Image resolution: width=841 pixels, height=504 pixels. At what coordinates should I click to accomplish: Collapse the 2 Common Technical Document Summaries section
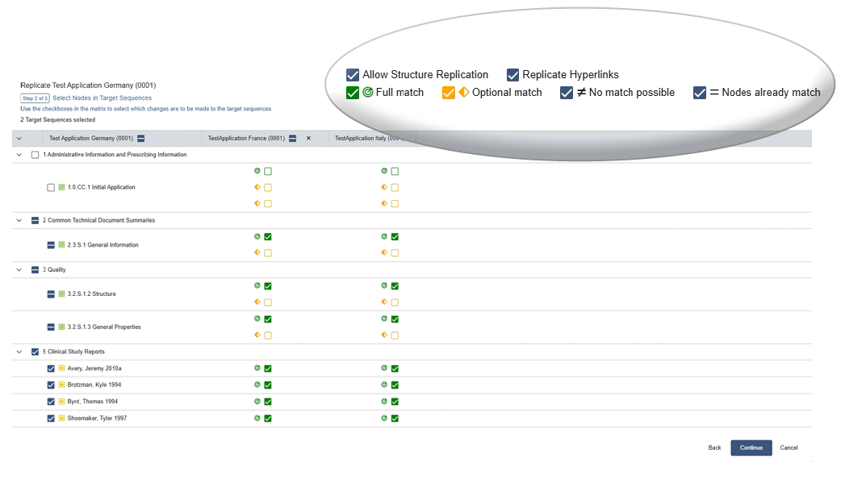19,220
